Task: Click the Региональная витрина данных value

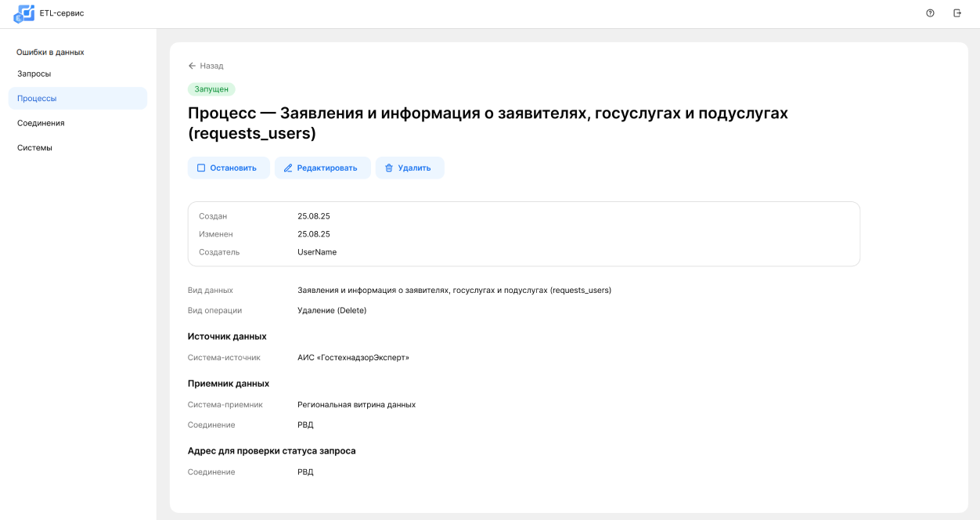Action: (356, 405)
